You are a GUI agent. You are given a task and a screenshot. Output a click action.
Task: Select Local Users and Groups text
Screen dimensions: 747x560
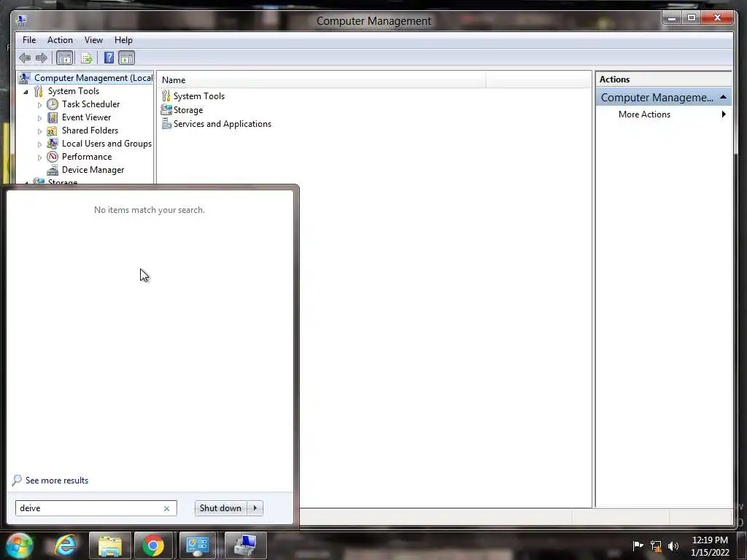(x=107, y=144)
